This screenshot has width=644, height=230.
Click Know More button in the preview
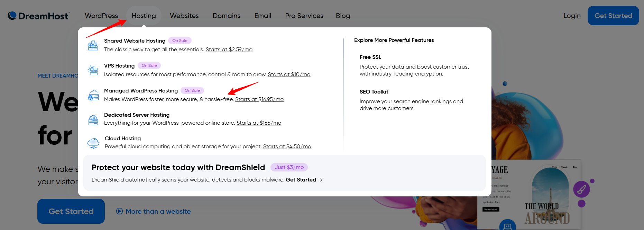coord(491,209)
